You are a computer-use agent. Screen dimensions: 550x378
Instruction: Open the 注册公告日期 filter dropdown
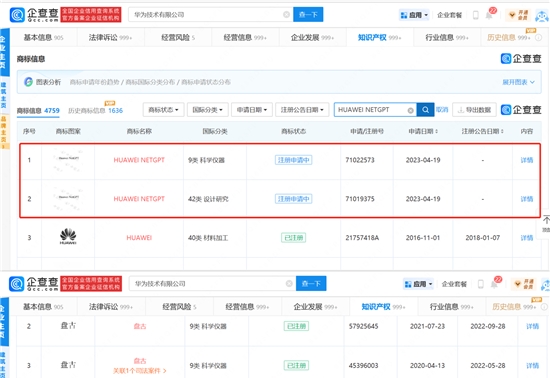[302, 110]
